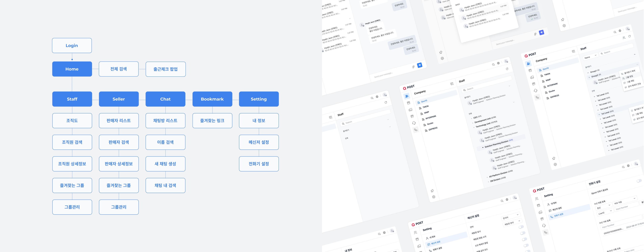Click the headset icon in the Technology Unit mockup sidebar
This screenshot has width=644, height=252.
(x=414, y=123)
